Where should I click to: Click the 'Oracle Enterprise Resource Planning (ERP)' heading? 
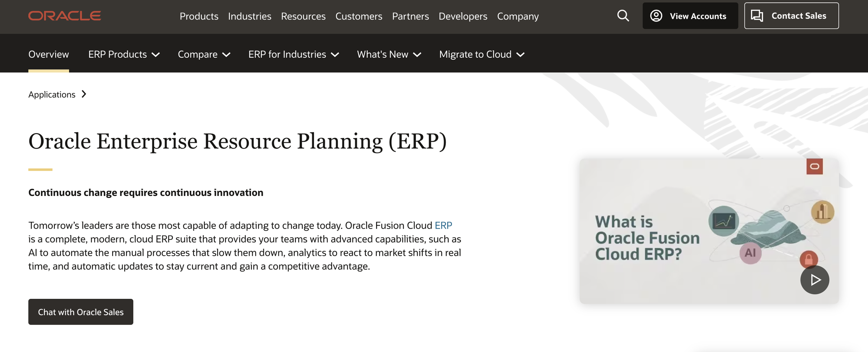(237, 141)
